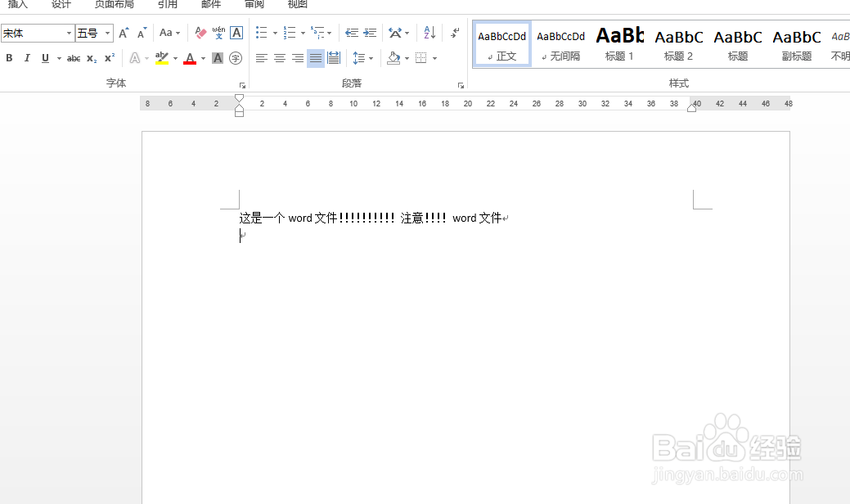Viewport: 850px width, 504px height.
Task: Open line spacing options
Action: [359, 58]
